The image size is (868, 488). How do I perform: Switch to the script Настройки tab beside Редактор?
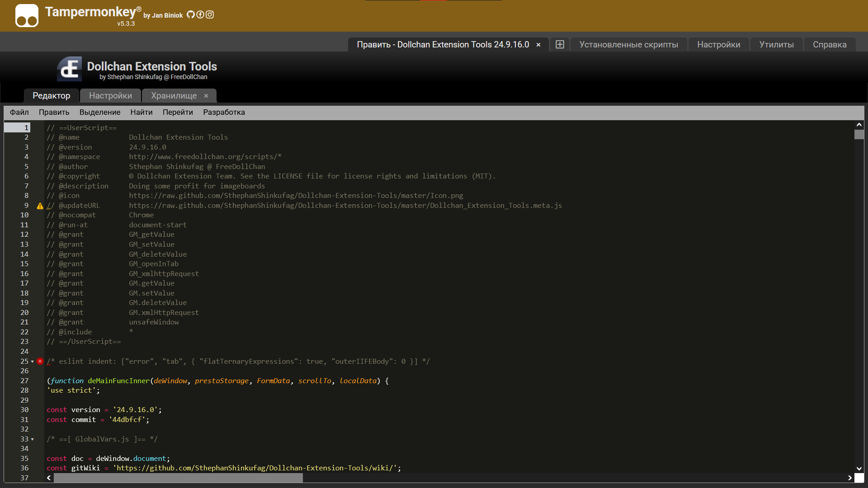pos(110,96)
